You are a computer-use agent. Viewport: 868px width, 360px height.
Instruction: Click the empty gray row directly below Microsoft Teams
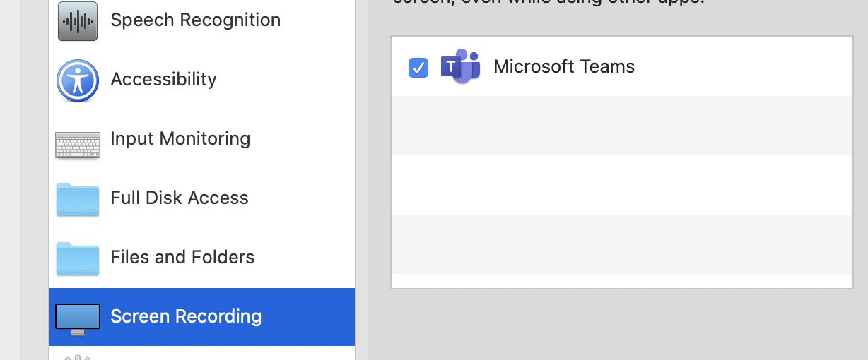click(622, 126)
